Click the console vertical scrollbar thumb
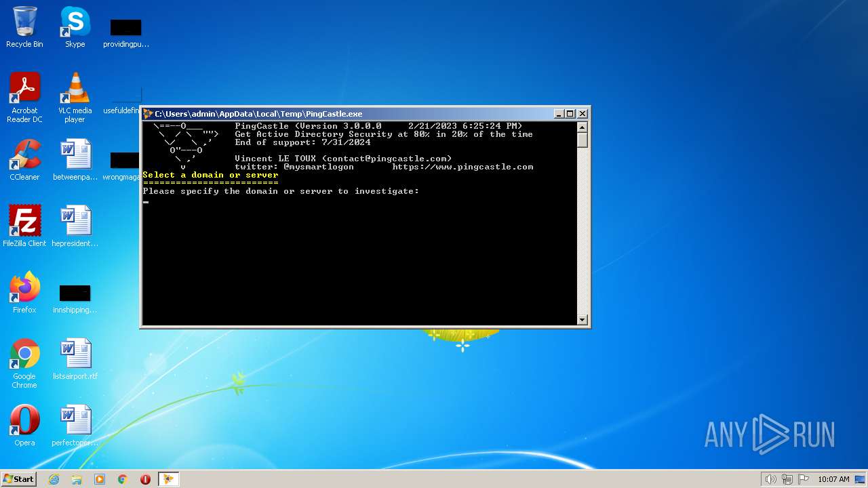The image size is (868, 488). click(x=583, y=140)
